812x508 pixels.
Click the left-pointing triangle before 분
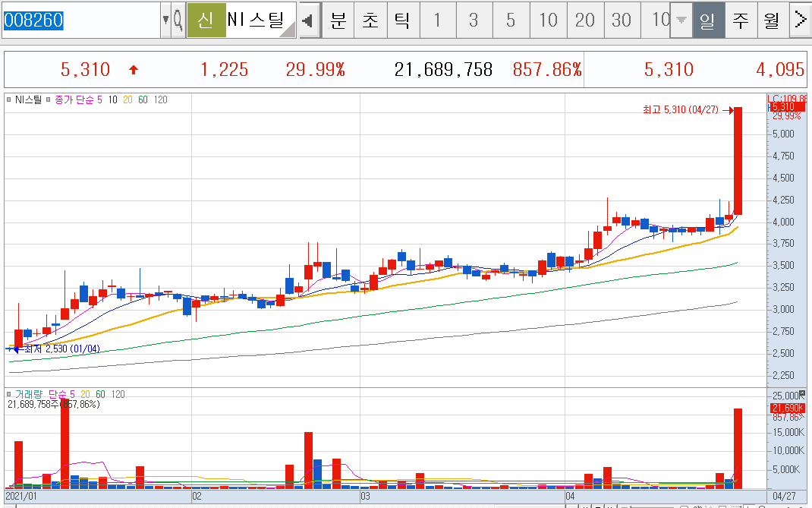point(307,21)
